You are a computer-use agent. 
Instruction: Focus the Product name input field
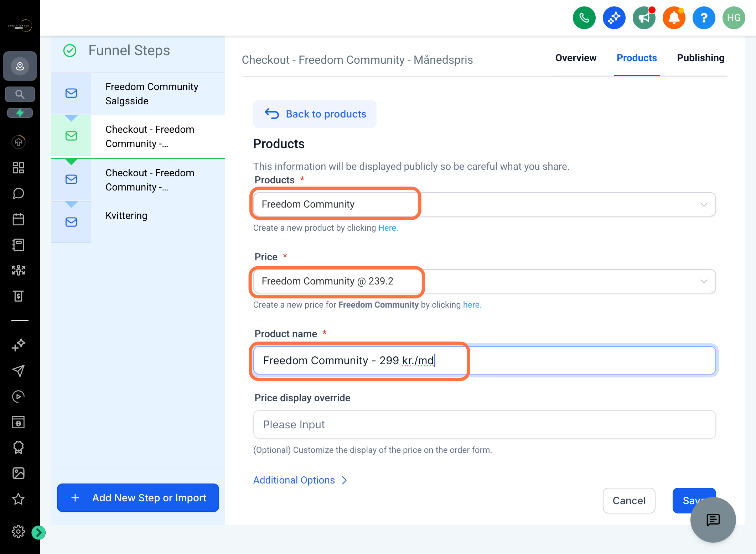(x=484, y=360)
